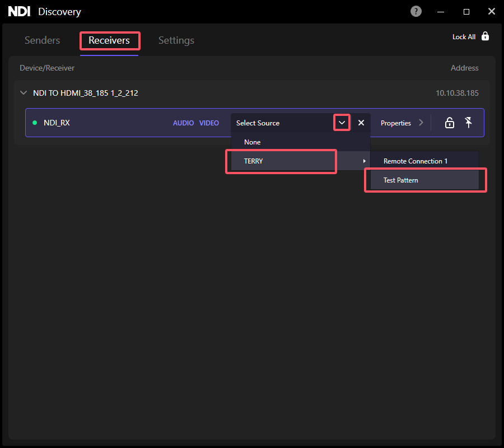
Task: Expand the TERRY submenu arrow
Action: click(x=365, y=161)
